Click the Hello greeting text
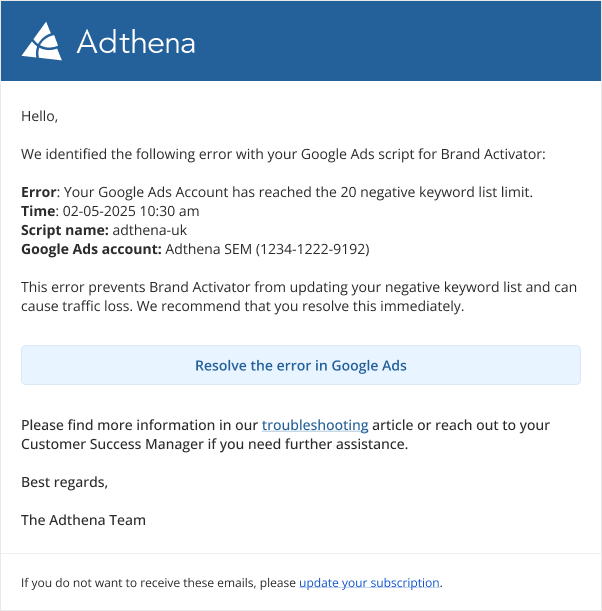 [40, 116]
